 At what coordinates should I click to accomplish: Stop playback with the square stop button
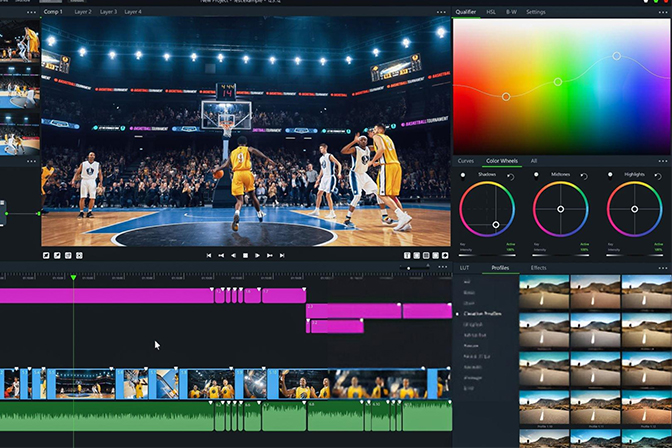tap(246, 256)
